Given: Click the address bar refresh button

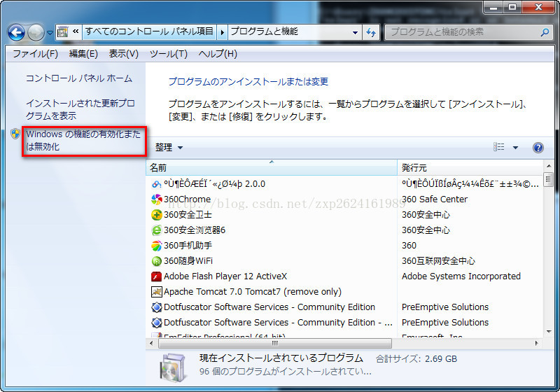Looking at the screenshot, I should point(371,32).
